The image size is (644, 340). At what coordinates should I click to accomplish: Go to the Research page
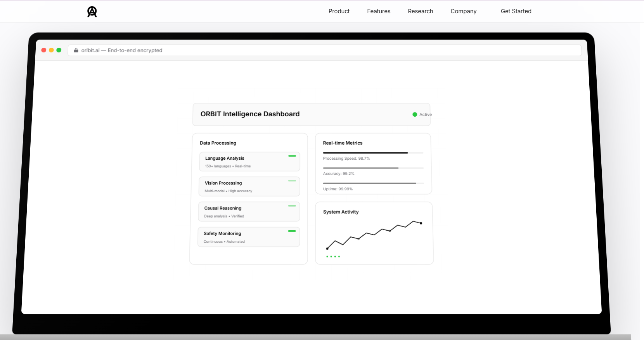(x=420, y=11)
